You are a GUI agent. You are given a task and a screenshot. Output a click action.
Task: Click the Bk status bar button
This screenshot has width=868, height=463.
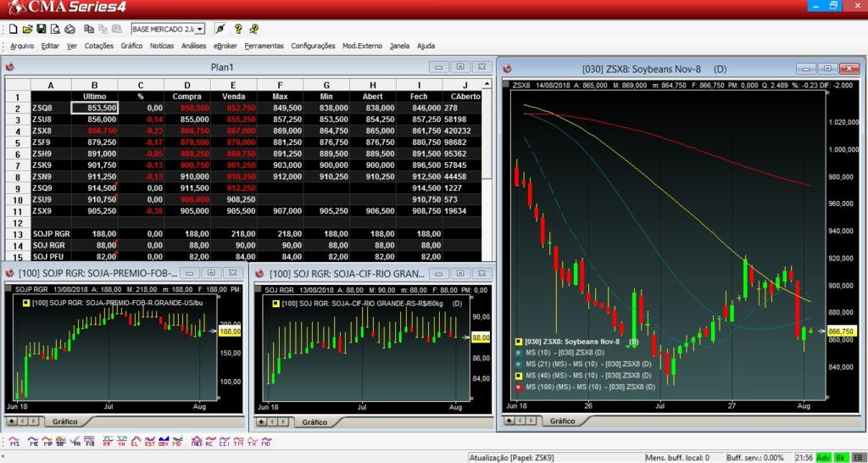click(x=841, y=457)
